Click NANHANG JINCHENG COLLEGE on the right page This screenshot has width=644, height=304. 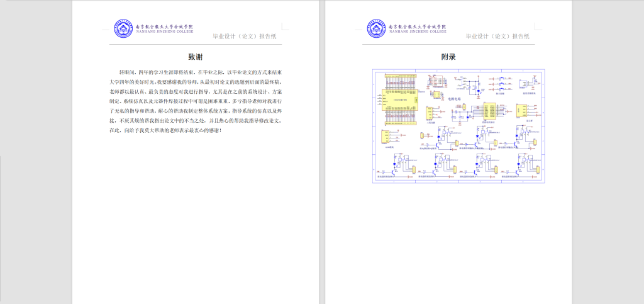click(x=418, y=31)
